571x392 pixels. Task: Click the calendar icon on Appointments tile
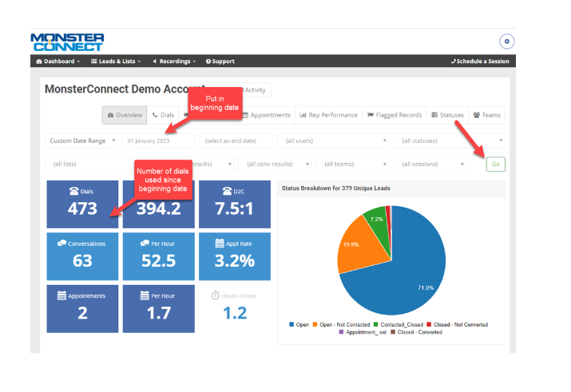coord(61,296)
